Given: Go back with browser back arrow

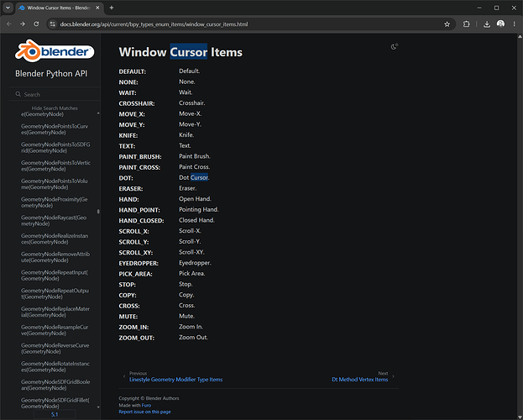Looking at the screenshot, I should click(x=9, y=24).
